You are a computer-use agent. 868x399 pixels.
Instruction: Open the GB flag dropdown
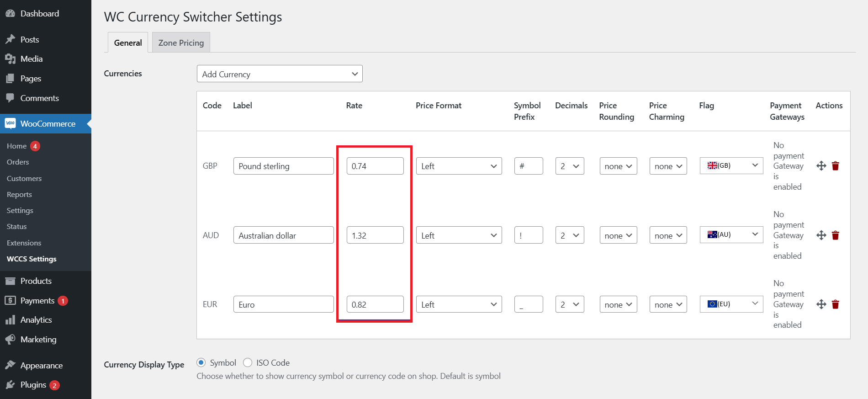731,165
